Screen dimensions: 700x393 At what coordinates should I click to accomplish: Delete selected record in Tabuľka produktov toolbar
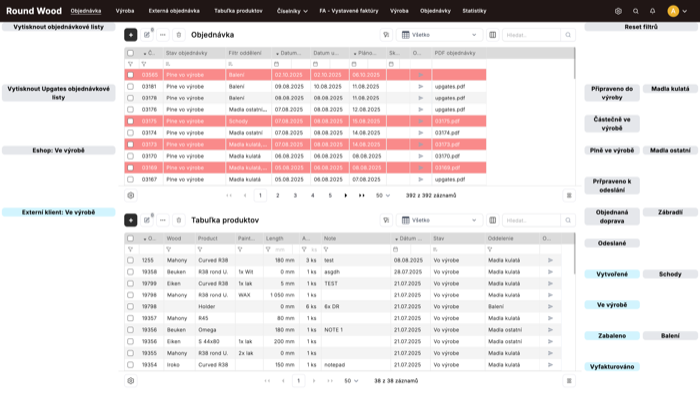coord(179,220)
